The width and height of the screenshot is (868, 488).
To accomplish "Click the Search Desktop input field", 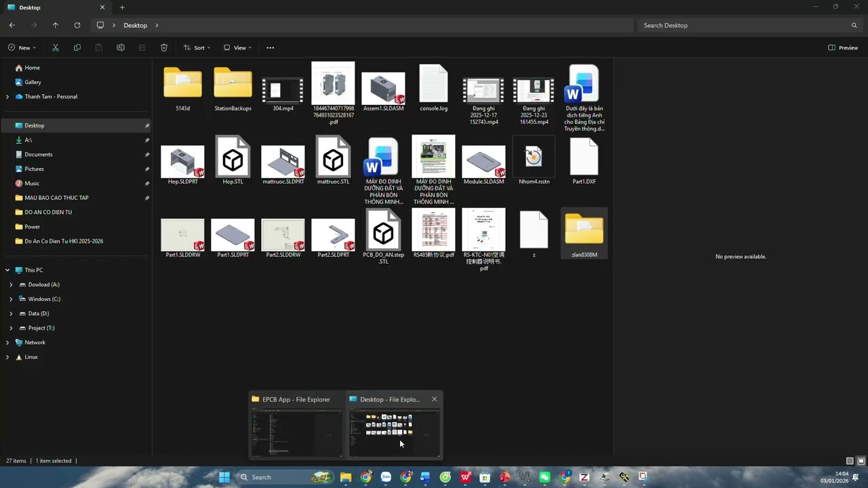I will [749, 25].
